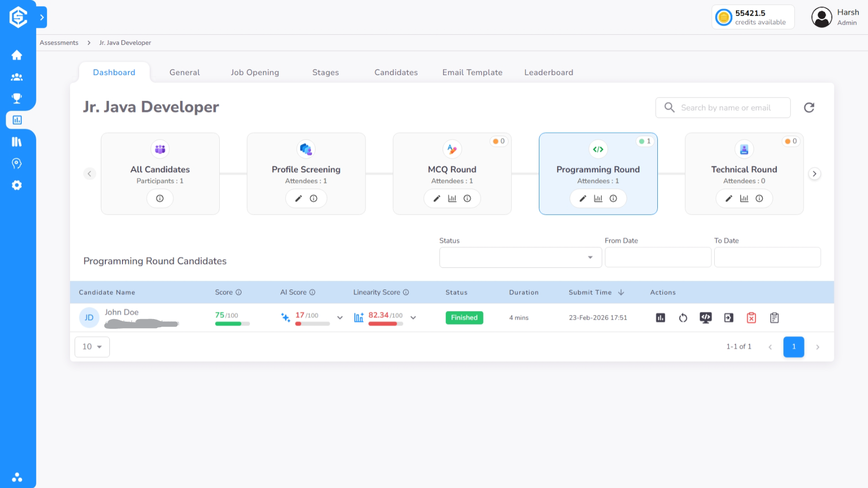Open candidate's code submission monitor icon

tap(706, 318)
